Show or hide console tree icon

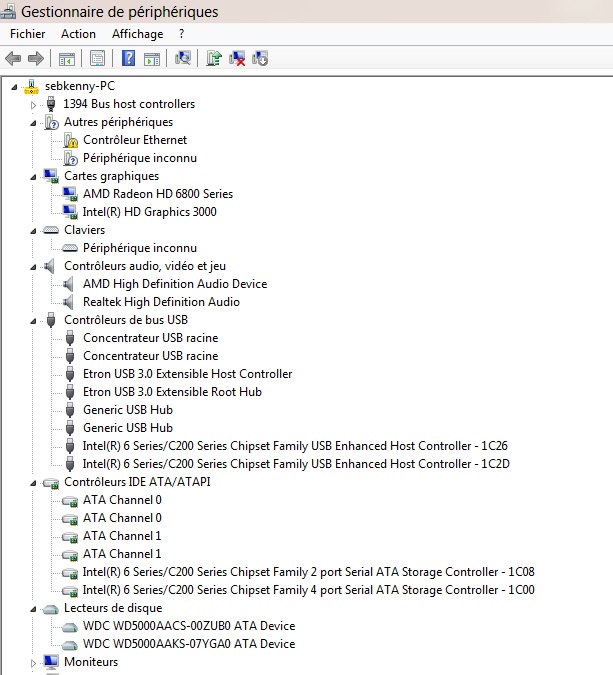[67, 58]
